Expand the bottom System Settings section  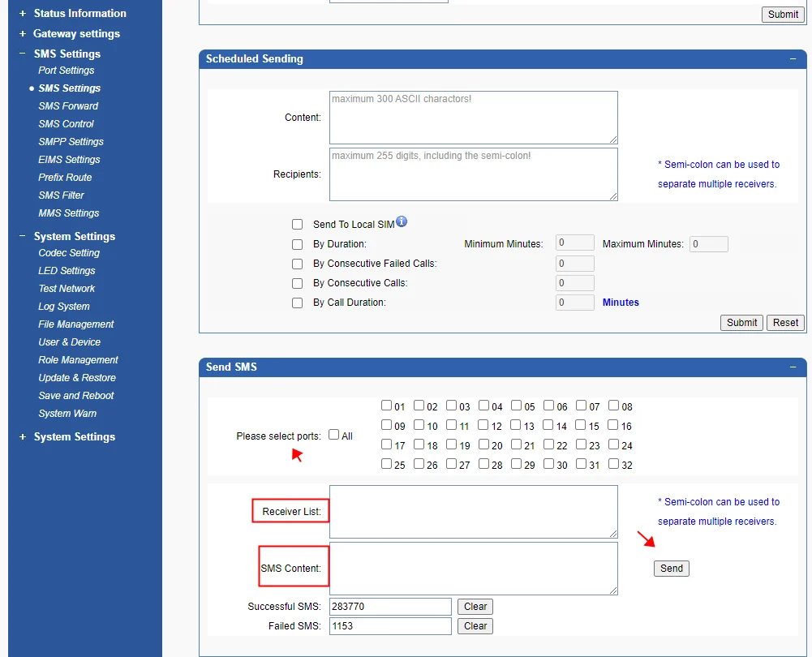point(22,437)
